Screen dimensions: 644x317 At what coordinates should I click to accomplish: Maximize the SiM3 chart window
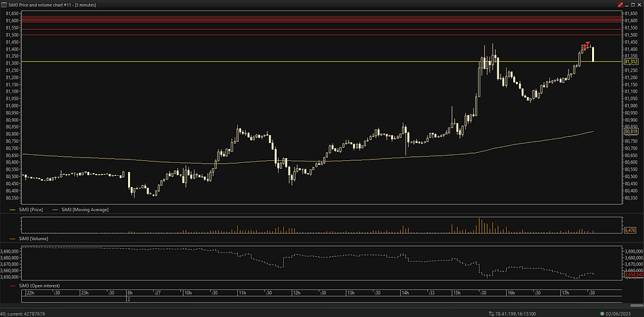(x=633, y=4)
